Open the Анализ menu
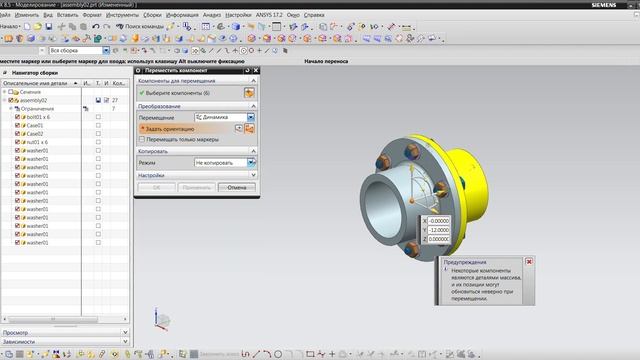 click(212, 15)
